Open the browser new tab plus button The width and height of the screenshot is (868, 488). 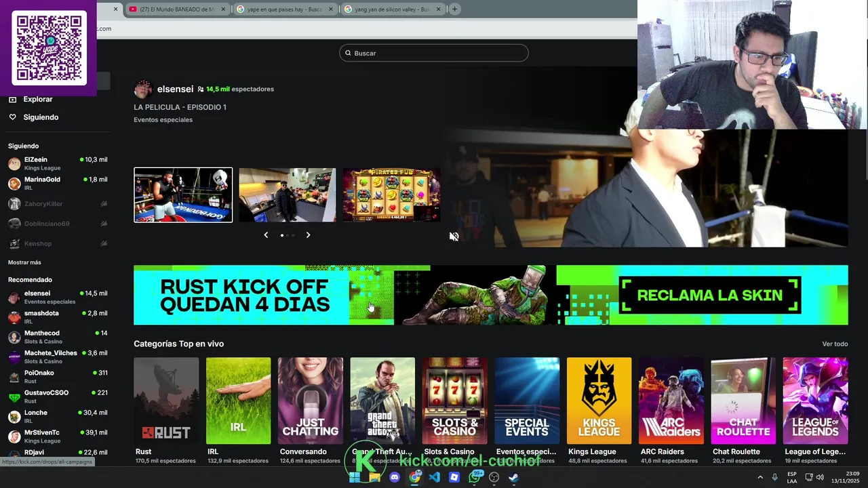454,9
